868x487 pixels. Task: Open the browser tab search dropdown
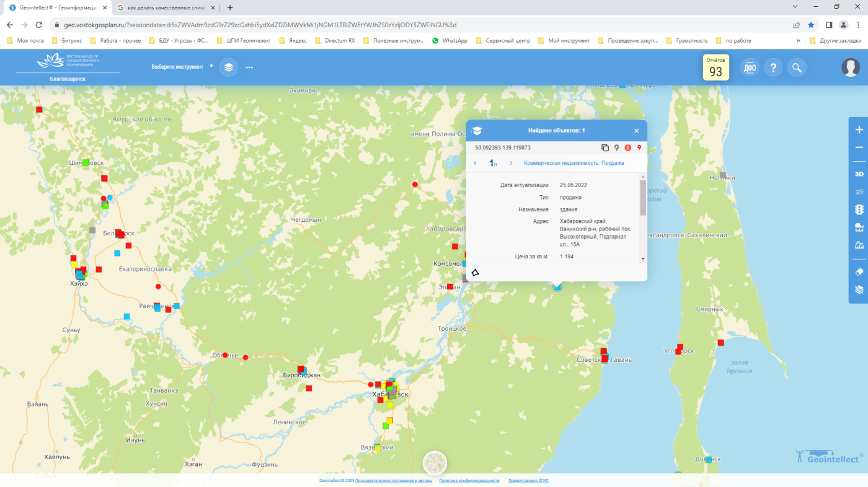click(795, 7)
